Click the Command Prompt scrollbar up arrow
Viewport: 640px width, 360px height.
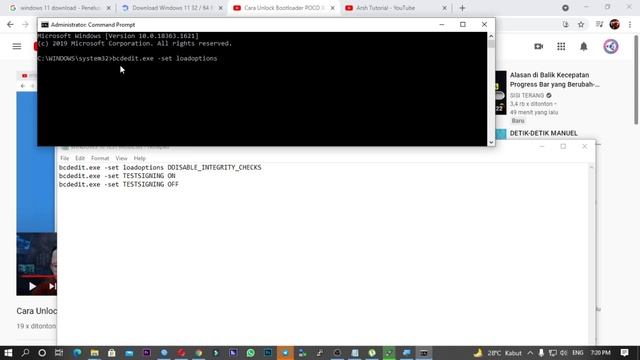[491, 36]
